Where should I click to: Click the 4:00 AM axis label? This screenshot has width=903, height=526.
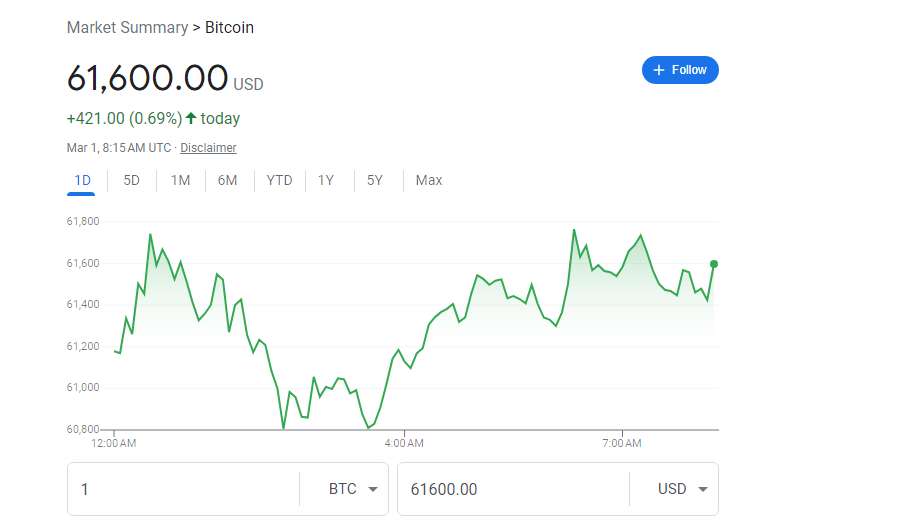click(x=404, y=442)
